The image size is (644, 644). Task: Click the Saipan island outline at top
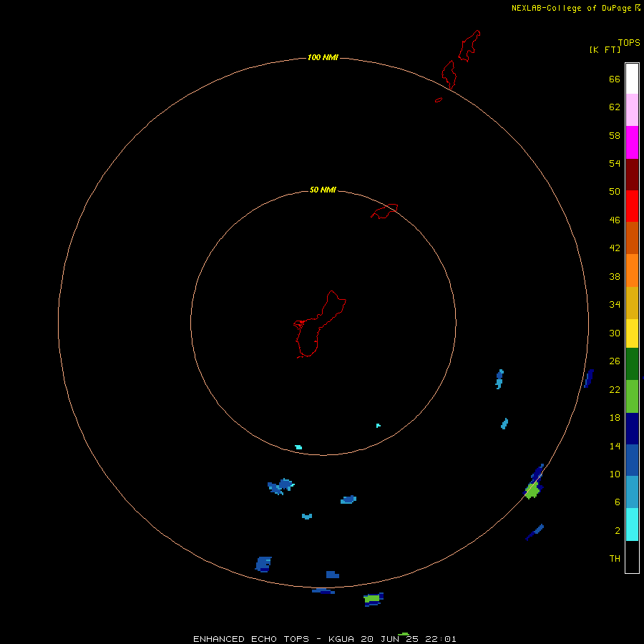click(469, 46)
